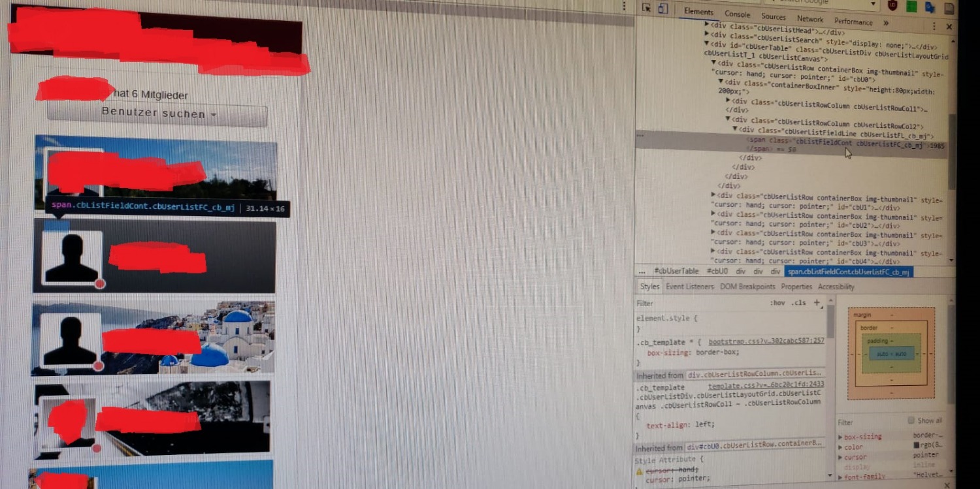Click the Styles pane scrollbar
The width and height of the screenshot is (980, 489).
830,320
